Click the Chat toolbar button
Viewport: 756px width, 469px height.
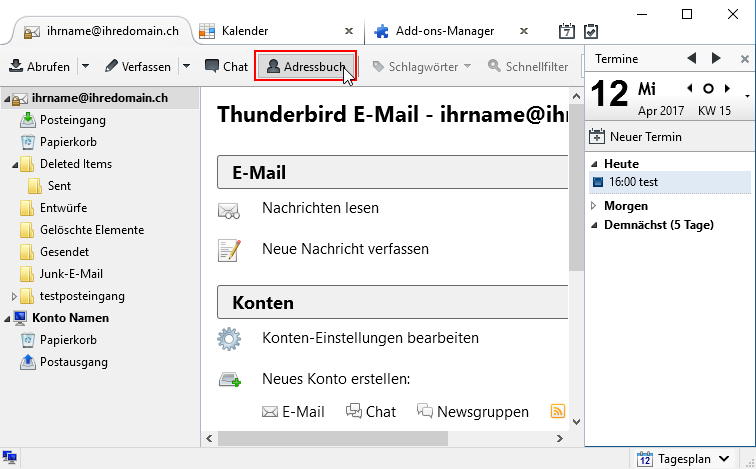[227, 67]
